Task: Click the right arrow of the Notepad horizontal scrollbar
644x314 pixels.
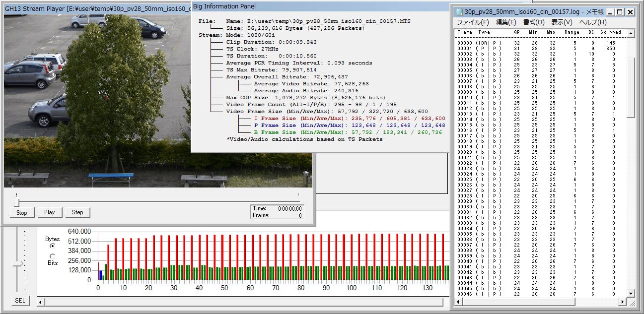Action: pos(622,302)
